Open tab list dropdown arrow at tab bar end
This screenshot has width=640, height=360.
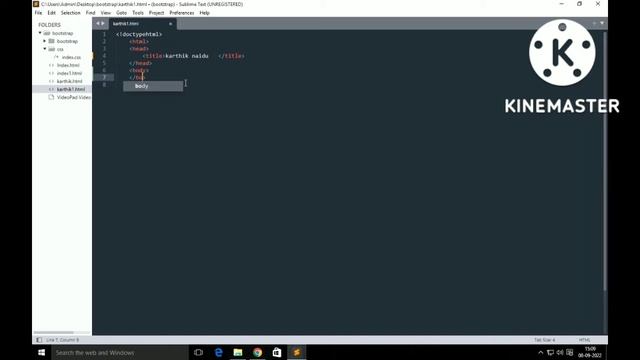click(602, 24)
